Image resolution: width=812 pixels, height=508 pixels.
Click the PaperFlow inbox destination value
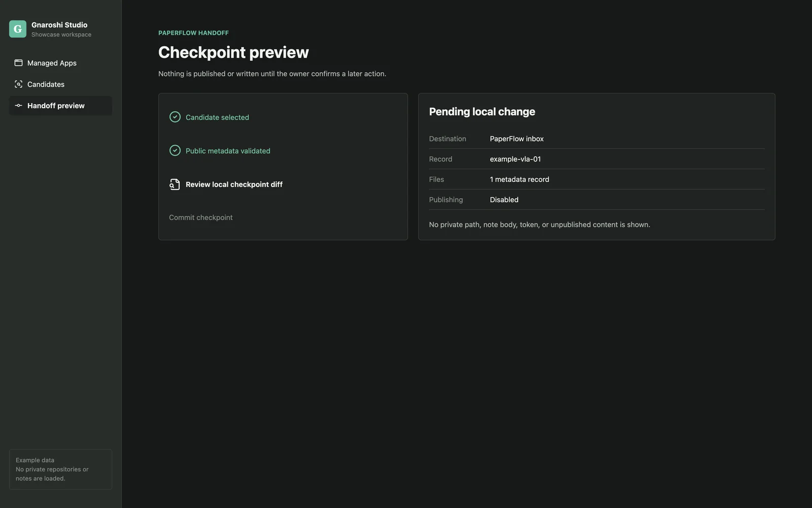point(517,139)
